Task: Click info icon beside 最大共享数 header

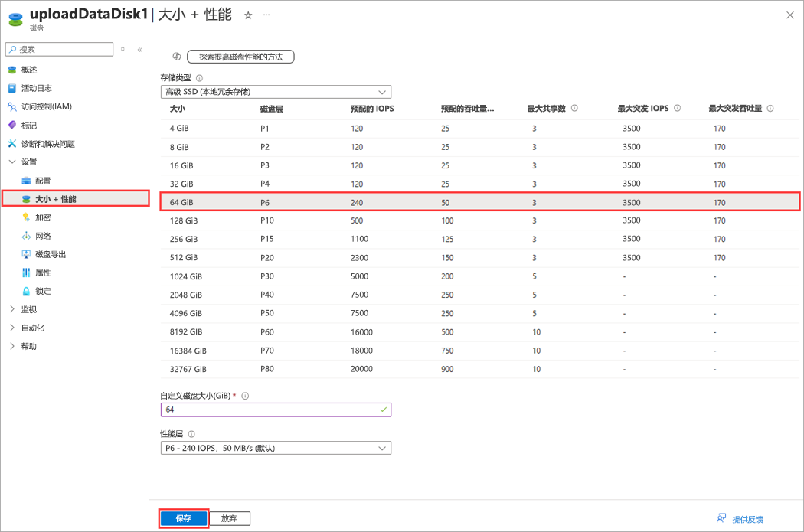Action: point(574,108)
